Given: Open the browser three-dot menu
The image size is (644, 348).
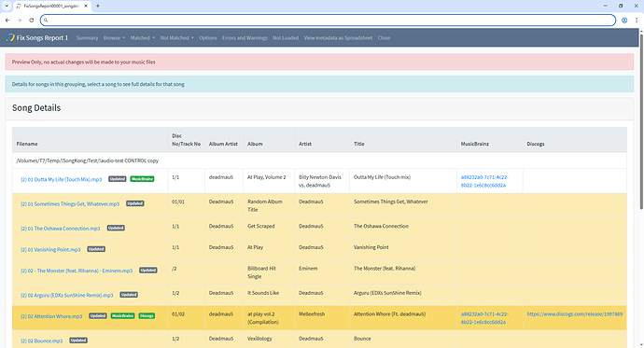Looking at the screenshot, I should coord(637,21).
